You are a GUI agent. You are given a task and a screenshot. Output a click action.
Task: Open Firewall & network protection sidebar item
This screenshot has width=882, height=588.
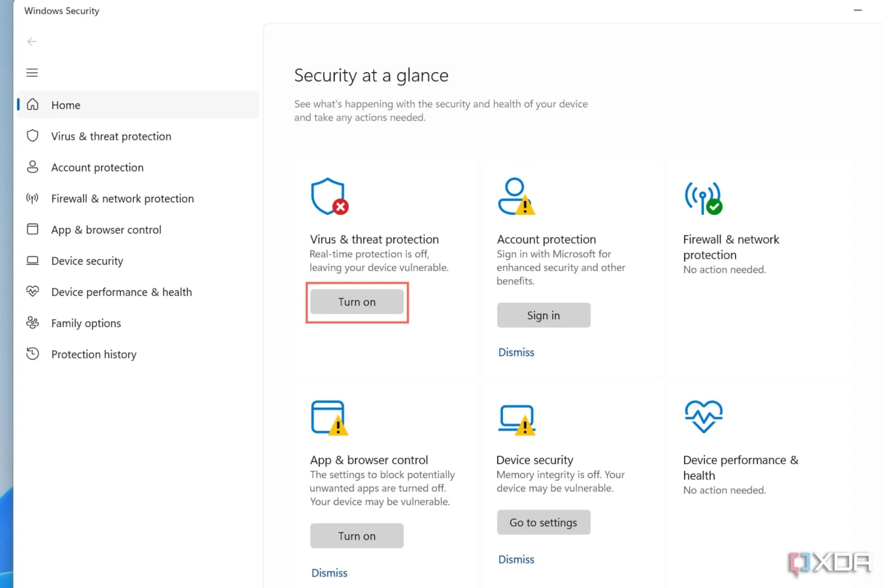point(122,199)
